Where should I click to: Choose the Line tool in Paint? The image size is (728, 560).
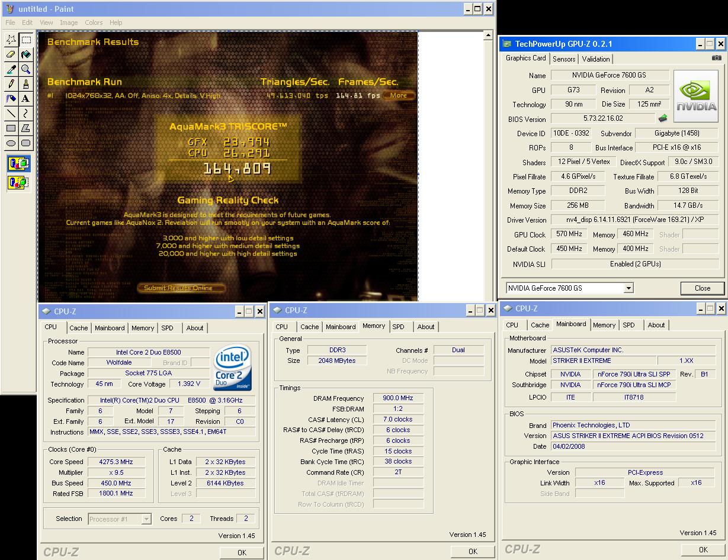tap(11, 114)
